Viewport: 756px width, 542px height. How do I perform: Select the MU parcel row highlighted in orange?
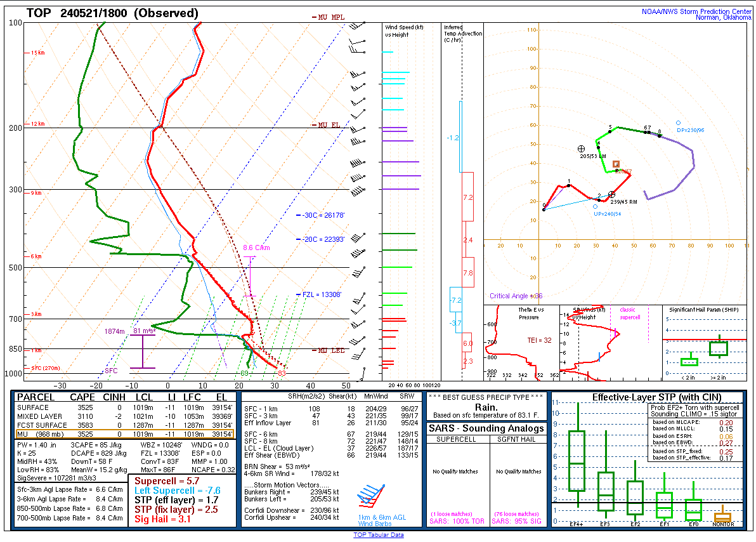click(x=125, y=434)
